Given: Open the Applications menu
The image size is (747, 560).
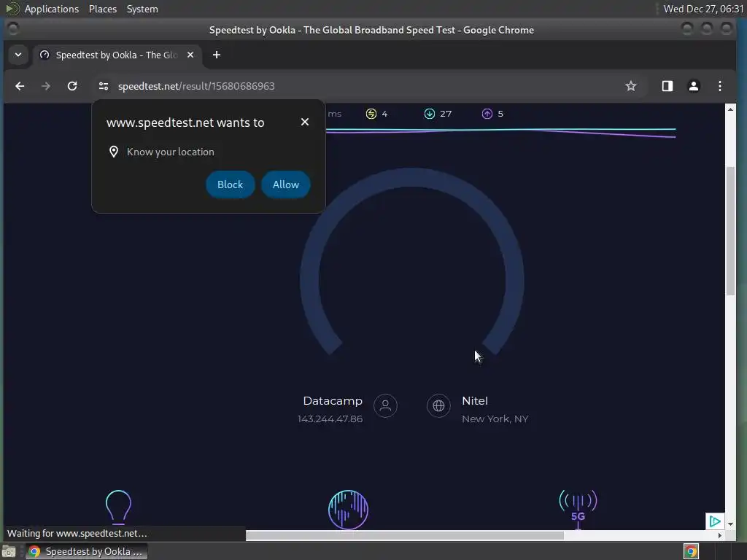Looking at the screenshot, I should [52, 9].
